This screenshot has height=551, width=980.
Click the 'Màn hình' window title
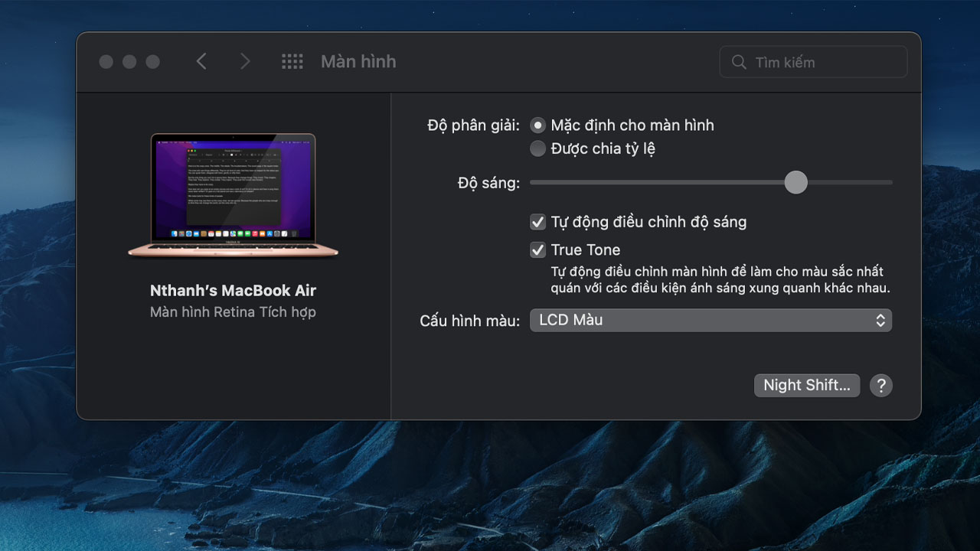coord(358,62)
